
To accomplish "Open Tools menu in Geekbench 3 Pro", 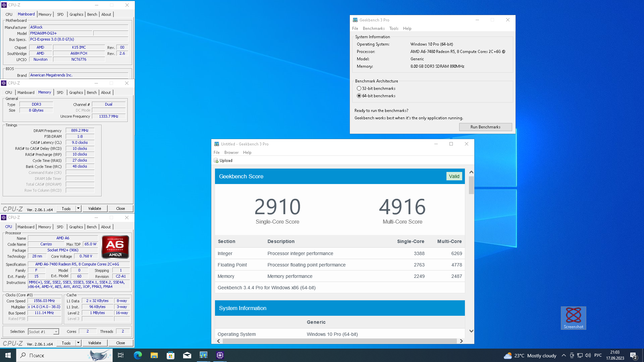I will point(394,28).
